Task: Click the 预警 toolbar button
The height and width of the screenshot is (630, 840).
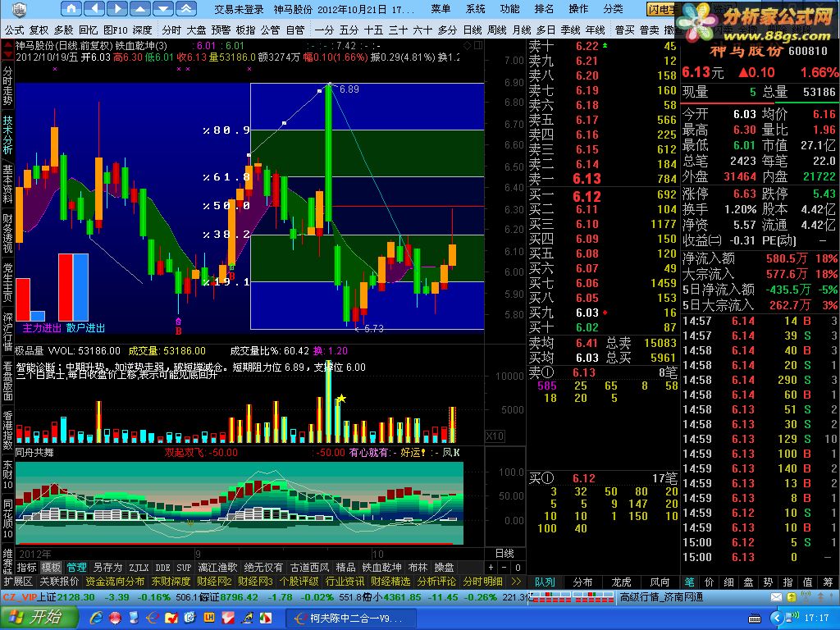Action: coord(221,30)
